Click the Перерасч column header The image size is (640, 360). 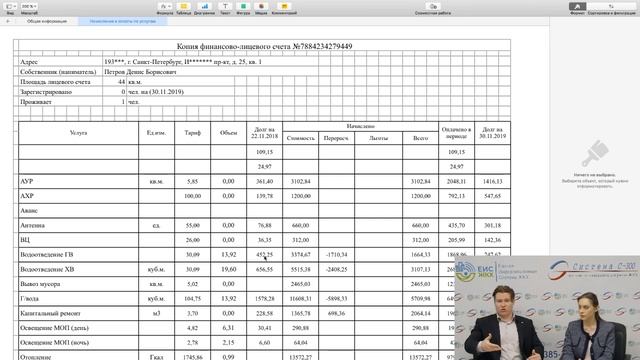(336, 138)
